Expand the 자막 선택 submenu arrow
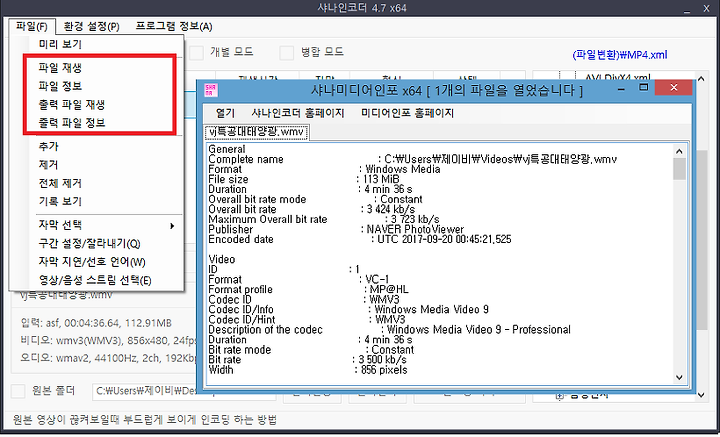The height and width of the screenshot is (437, 720). pos(172,225)
